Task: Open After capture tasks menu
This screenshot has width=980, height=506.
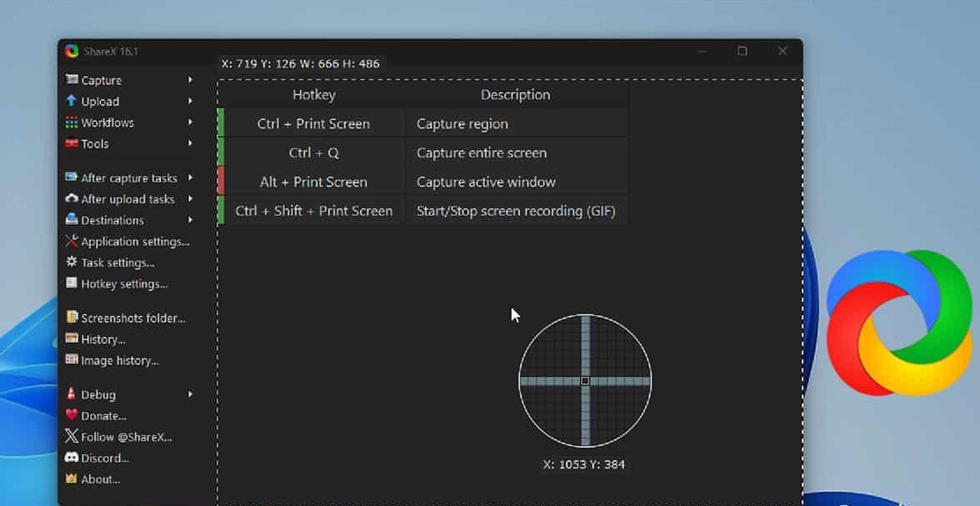Action: coord(129,178)
